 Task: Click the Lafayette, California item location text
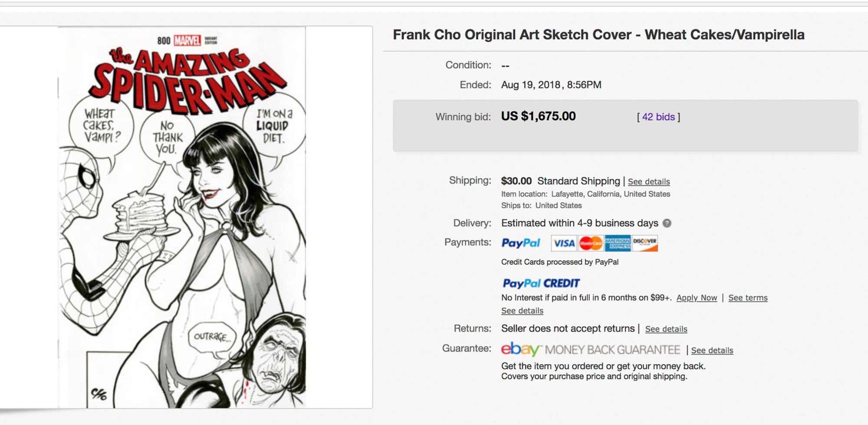point(610,194)
